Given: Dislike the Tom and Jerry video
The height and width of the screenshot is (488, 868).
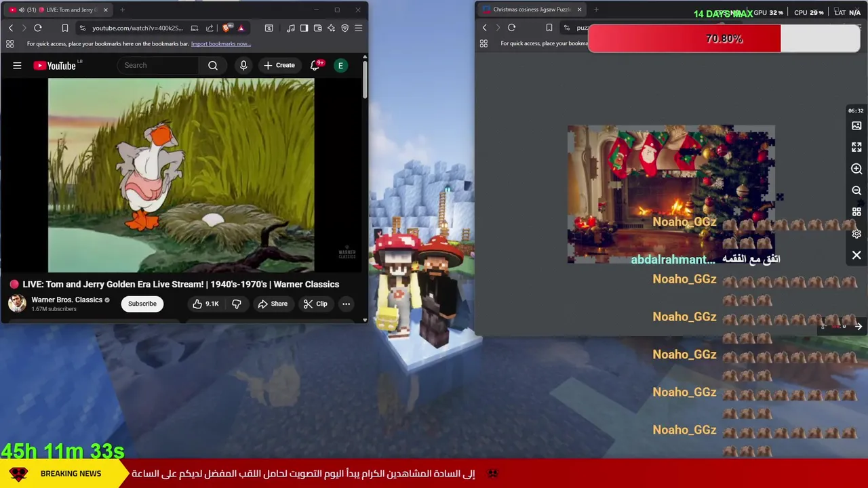Looking at the screenshot, I should [x=237, y=304].
